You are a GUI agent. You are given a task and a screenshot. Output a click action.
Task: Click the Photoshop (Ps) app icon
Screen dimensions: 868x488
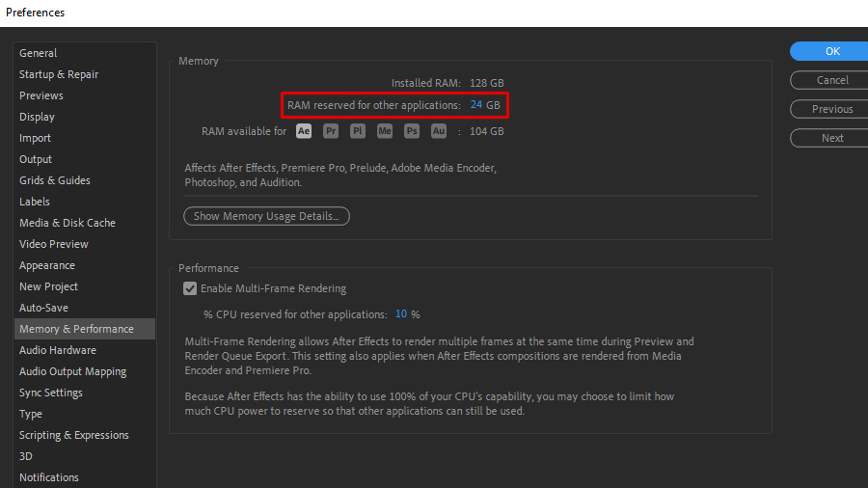412,131
